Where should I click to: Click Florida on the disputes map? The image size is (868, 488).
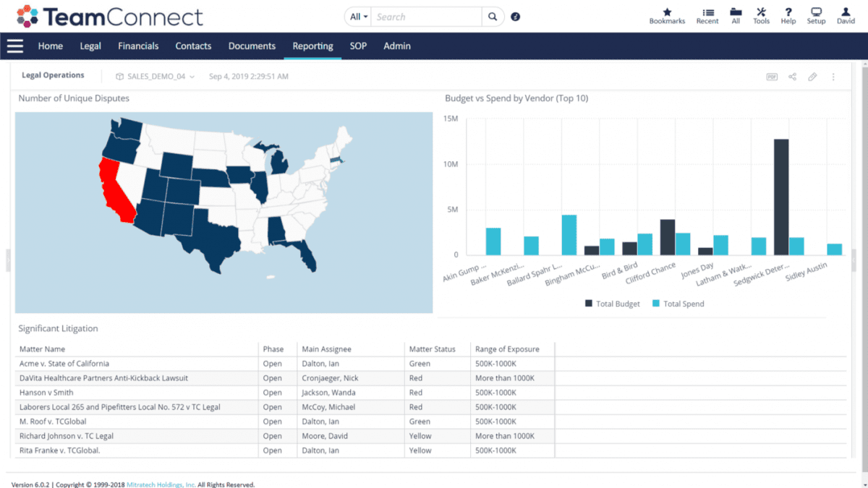click(x=304, y=253)
